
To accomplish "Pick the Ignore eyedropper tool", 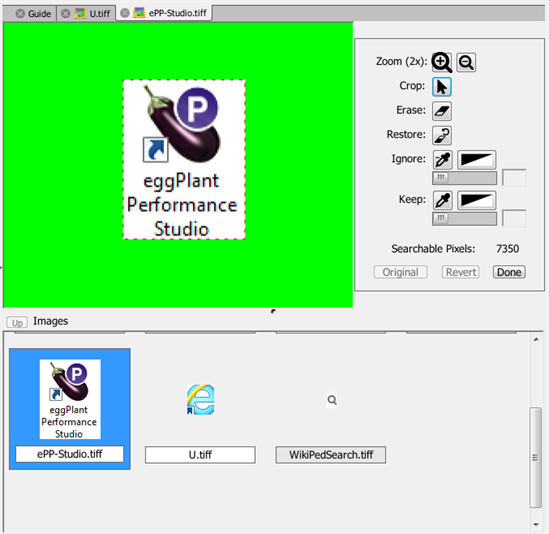I will [x=443, y=160].
